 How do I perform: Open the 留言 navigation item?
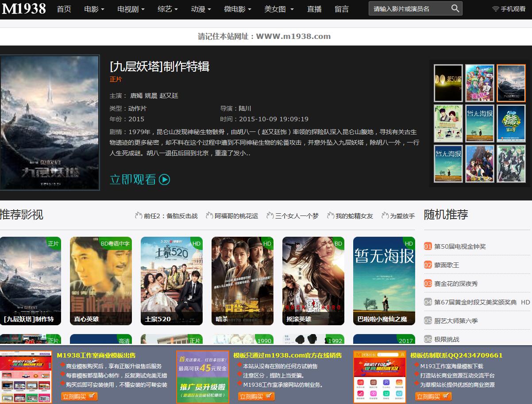(342, 9)
